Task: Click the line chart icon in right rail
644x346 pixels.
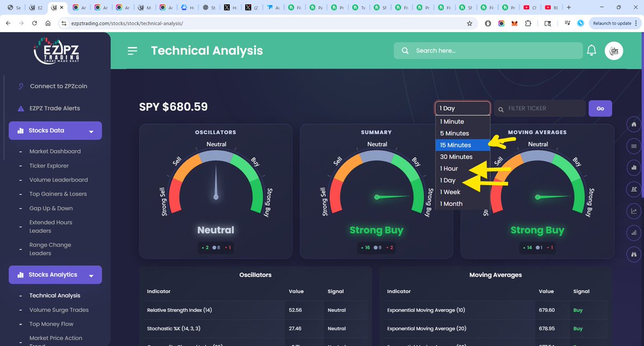Action: [634, 211]
